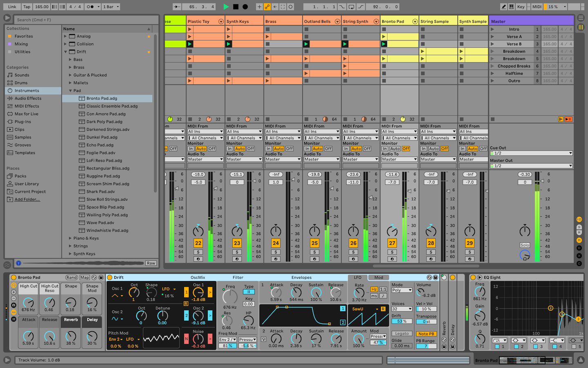
Task: Click the Master Solo/Cue button
Action: click(x=525, y=245)
